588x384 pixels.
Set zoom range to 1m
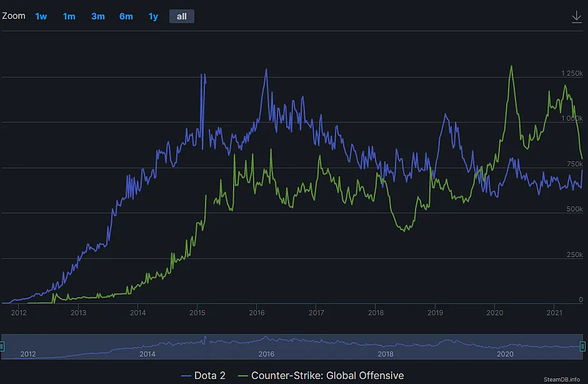69,16
